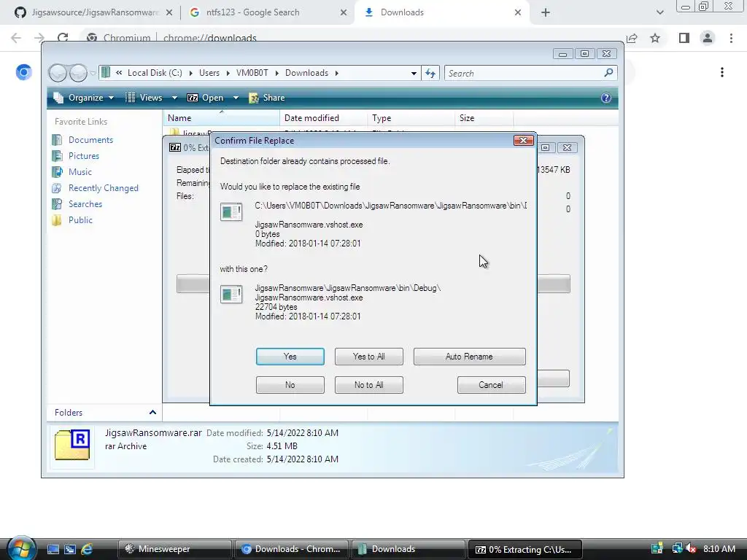Cancel the file replace dialog

click(x=491, y=385)
